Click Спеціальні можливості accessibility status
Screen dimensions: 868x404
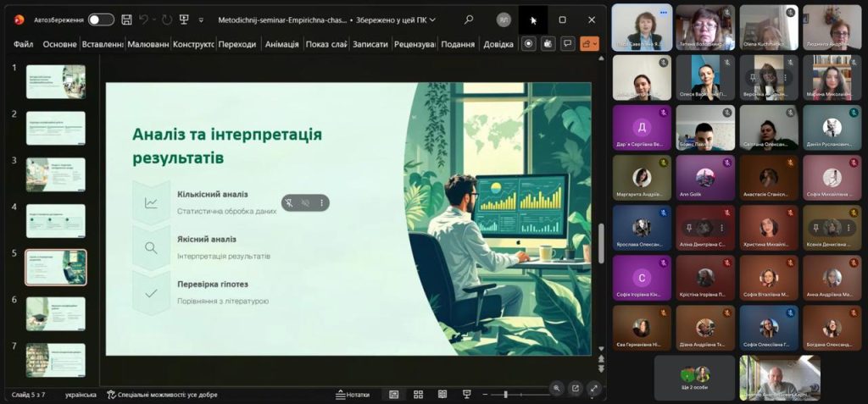pyautogui.click(x=162, y=395)
